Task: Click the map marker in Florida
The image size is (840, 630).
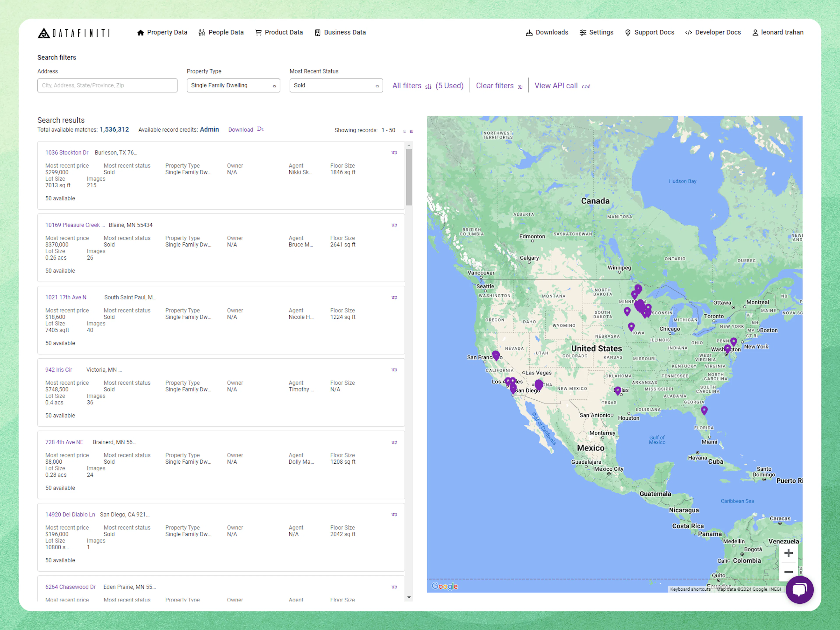Action: click(704, 410)
